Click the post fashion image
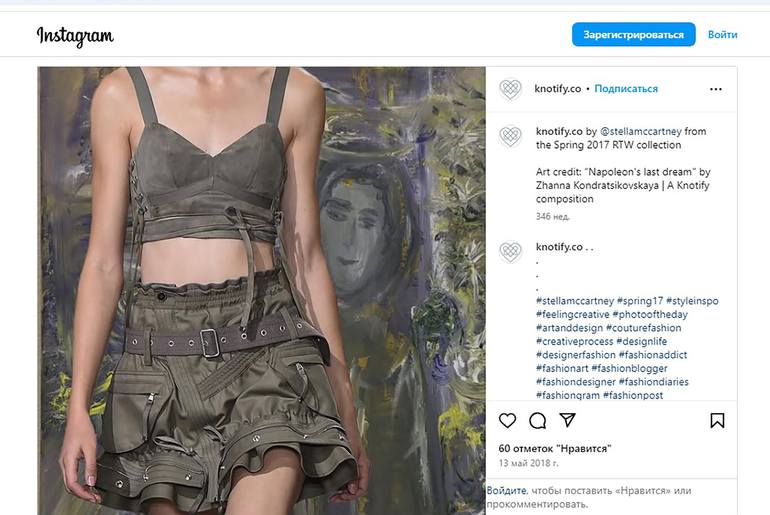 pos(262,290)
